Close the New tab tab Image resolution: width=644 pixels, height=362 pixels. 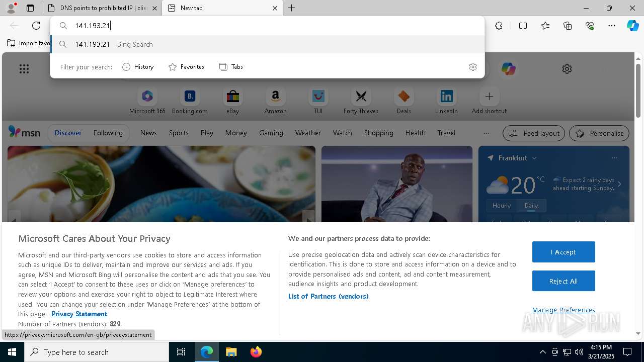pyautogui.click(x=275, y=8)
